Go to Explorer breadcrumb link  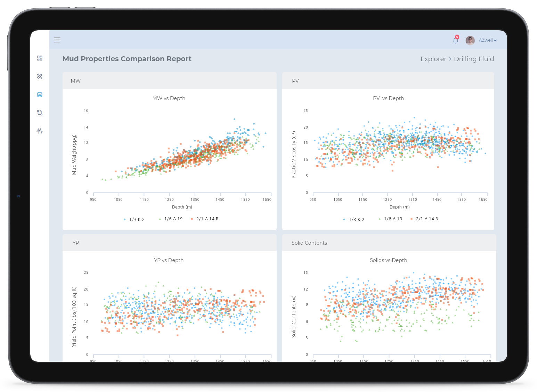click(433, 59)
